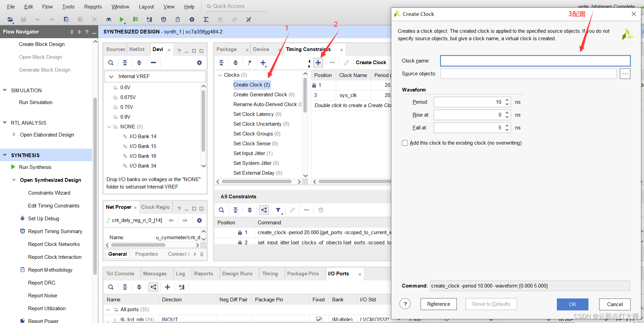The height and width of the screenshot is (323, 644).
Task: Click the stopwatch timing icon in main toolbar
Action: pos(164,20)
